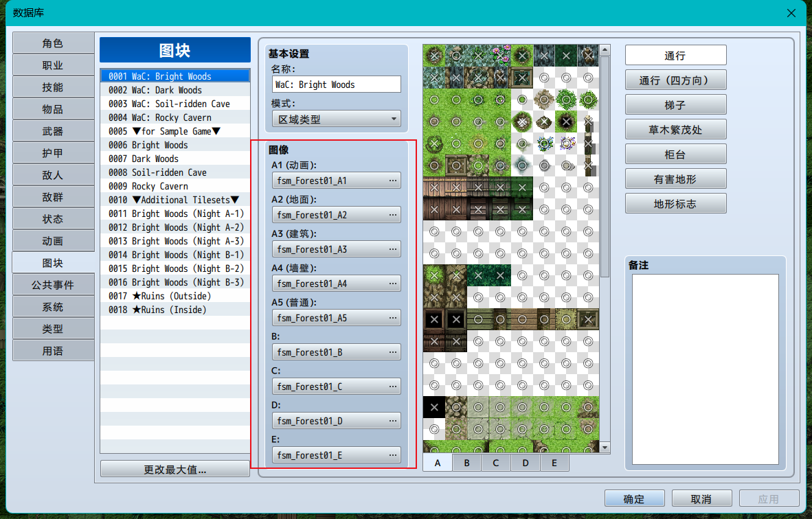Click the 名称 field WaC: Bright Woods
Image resolution: width=812 pixels, height=519 pixels.
pyautogui.click(x=337, y=84)
